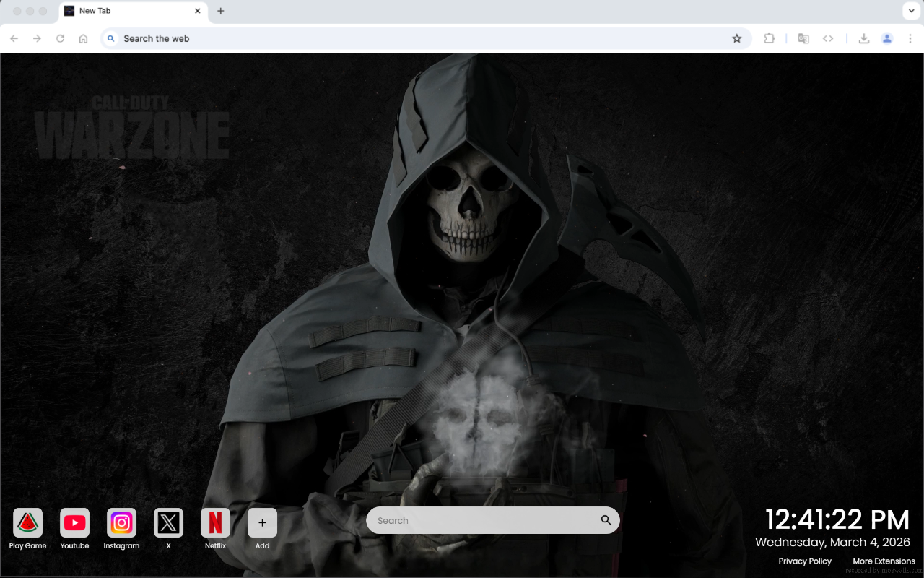Viewport: 924px width, 578px height.
Task: Click the date Wednesday, March 4, 2026
Action: tap(832, 542)
